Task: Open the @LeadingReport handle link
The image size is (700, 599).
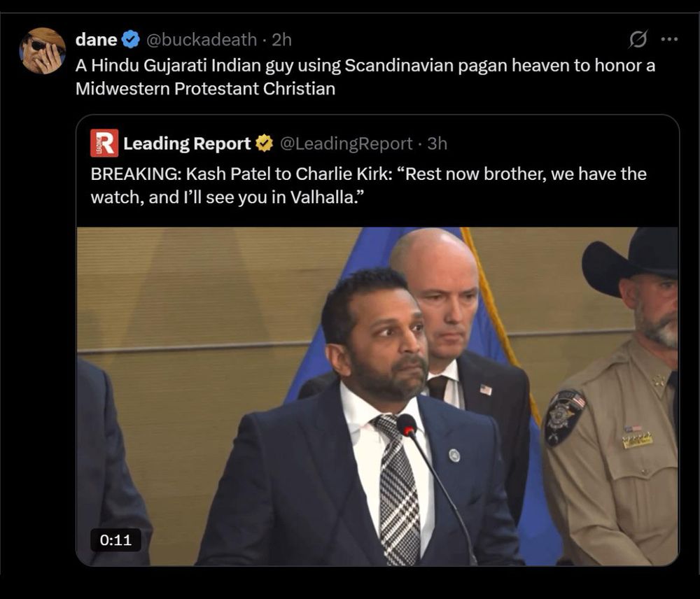Action: [x=346, y=143]
